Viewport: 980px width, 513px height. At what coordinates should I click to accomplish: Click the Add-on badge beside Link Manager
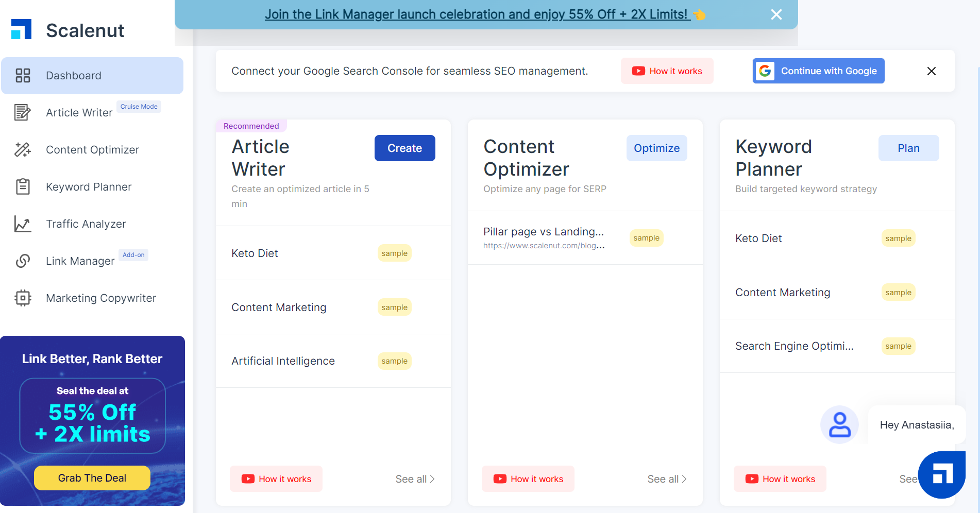(133, 255)
